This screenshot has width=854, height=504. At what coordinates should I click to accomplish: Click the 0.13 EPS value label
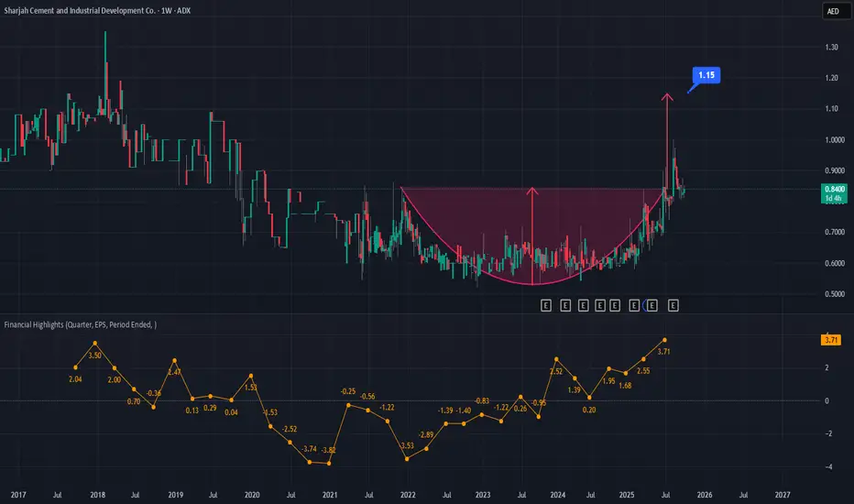(192, 411)
